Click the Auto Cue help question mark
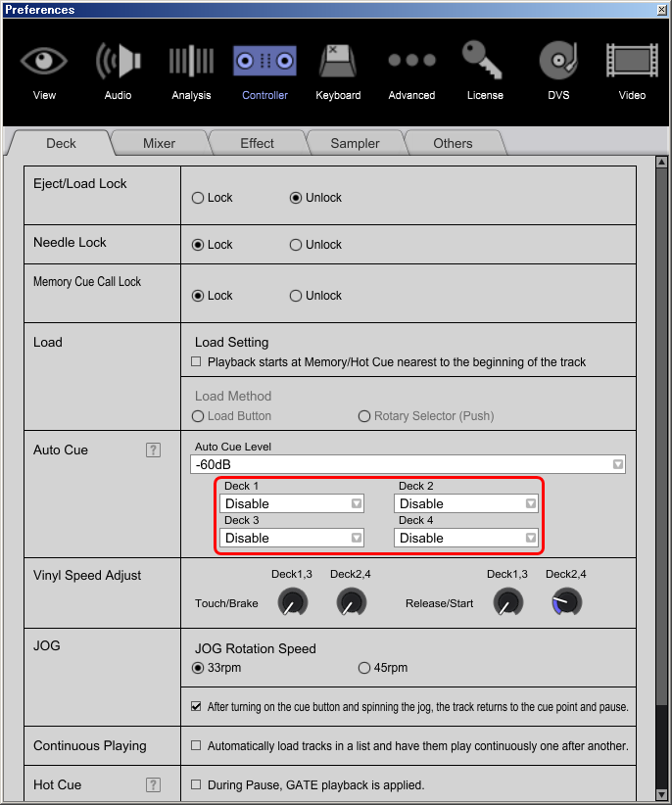 tap(153, 450)
